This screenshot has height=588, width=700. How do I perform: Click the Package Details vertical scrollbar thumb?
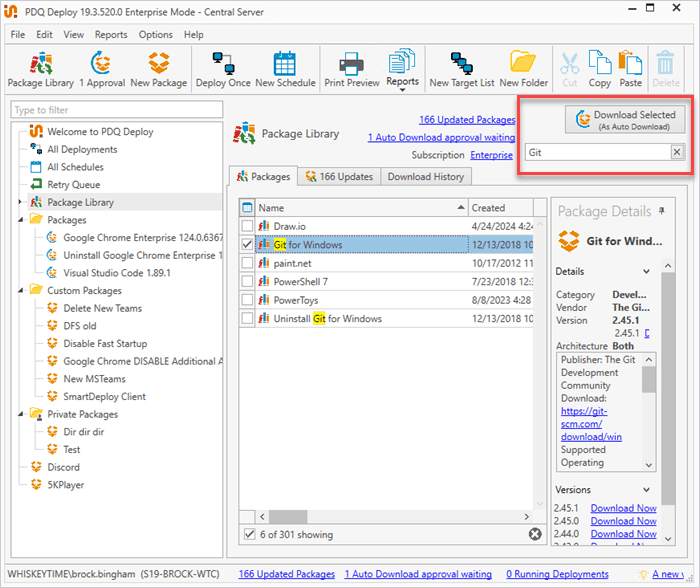coord(668,388)
